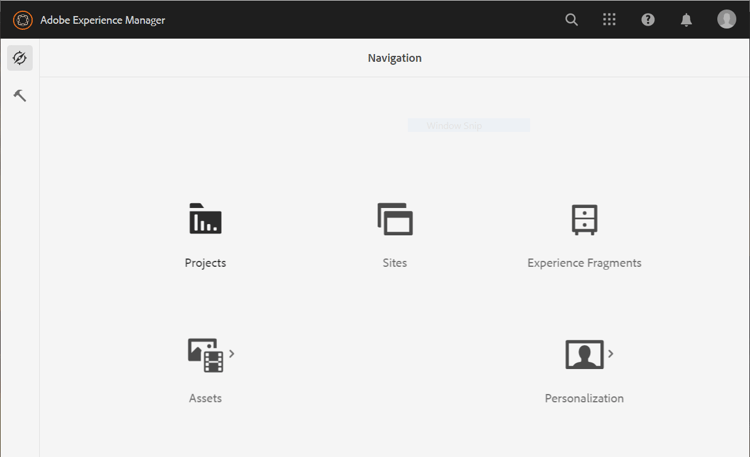Select the Navigation compass icon in sidebar
Viewport: 750px width, 457px height.
click(x=20, y=58)
